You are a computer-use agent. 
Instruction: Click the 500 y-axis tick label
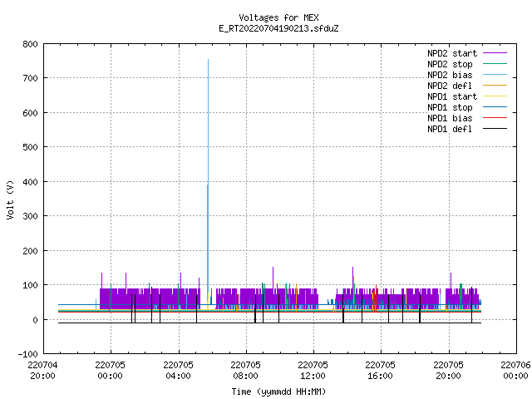30,147
